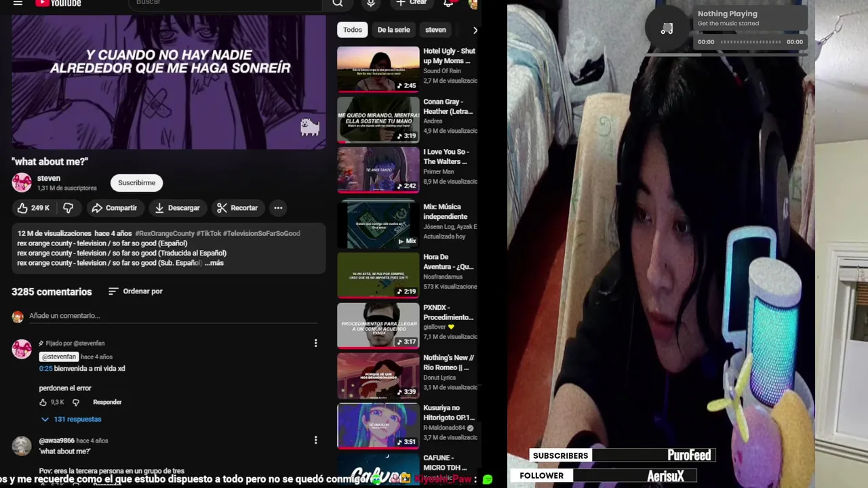Open your account avatar in header
This screenshot has width=868, height=488.
click(473, 4)
